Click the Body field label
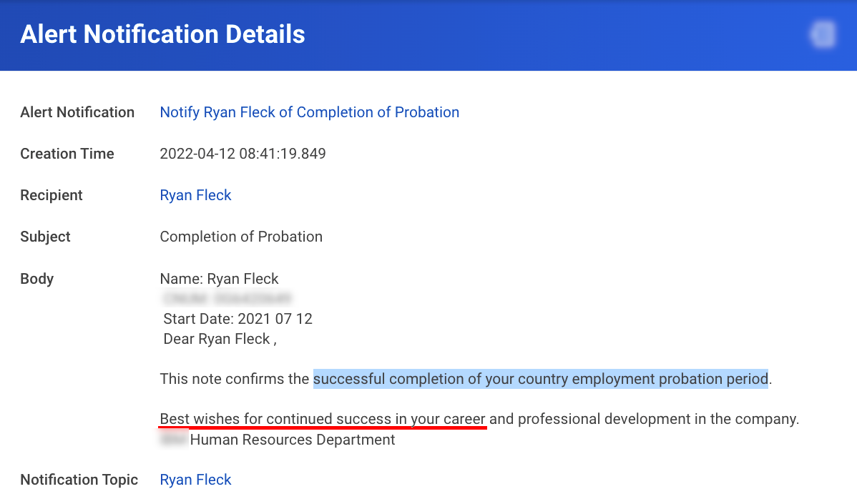857x504 pixels. coord(37,279)
